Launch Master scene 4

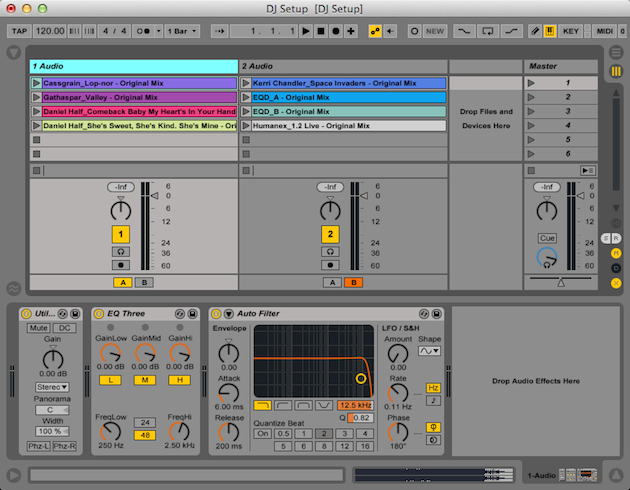click(531, 125)
